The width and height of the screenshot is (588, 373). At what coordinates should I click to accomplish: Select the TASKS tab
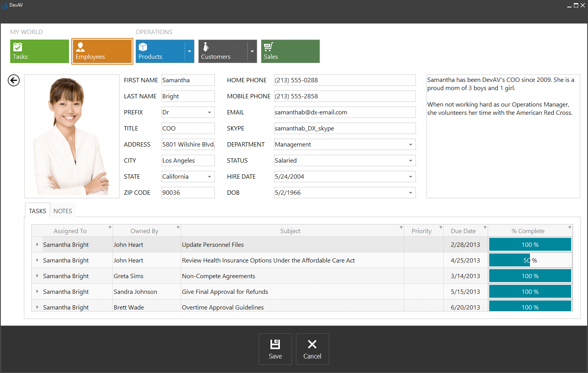pyautogui.click(x=37, y=210)
